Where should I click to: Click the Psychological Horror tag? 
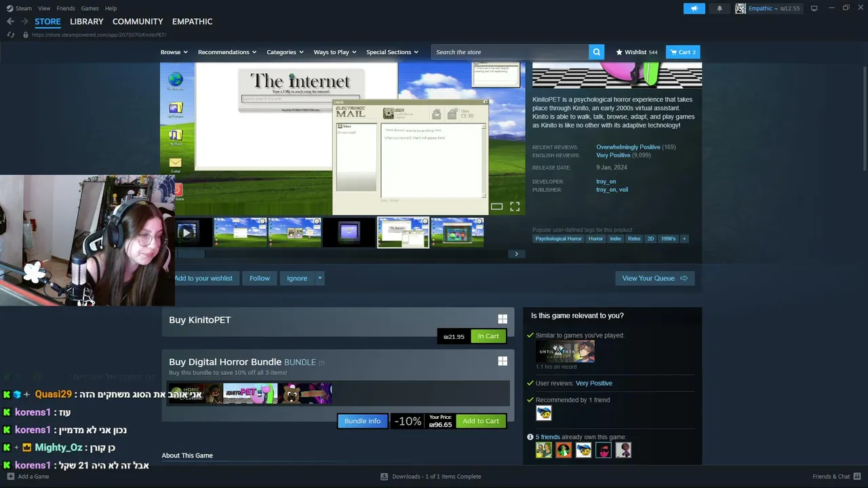click(558, 239)
